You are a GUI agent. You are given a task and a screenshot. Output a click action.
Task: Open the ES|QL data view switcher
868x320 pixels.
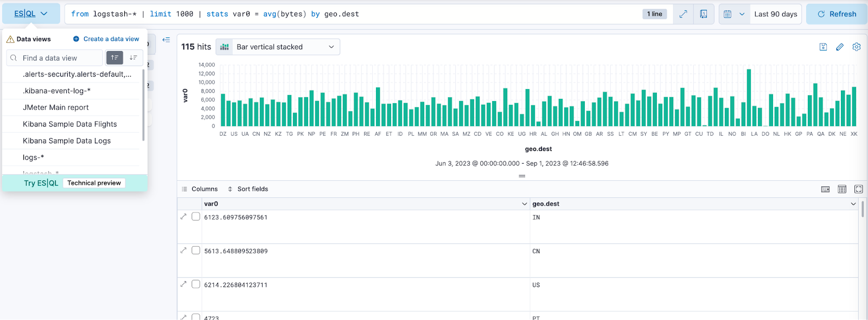[31, 14]
